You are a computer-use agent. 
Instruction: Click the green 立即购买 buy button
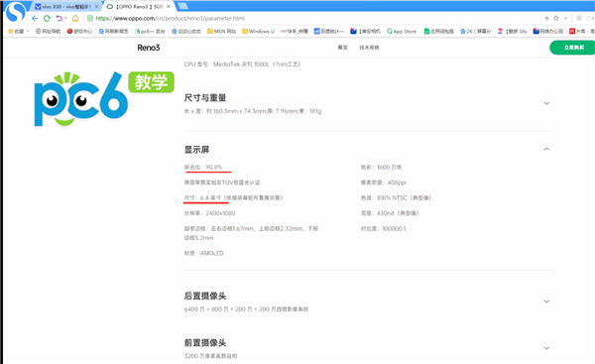coord(573,48)
